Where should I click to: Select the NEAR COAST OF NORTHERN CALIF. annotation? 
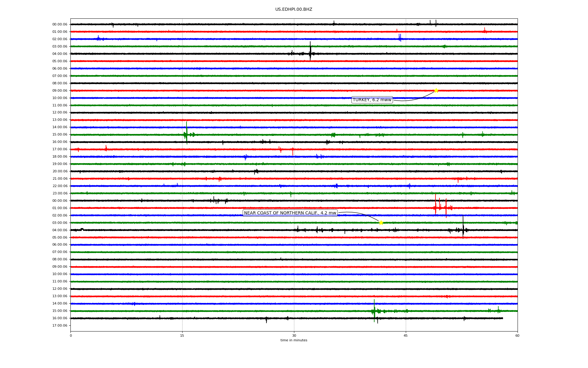coord(290,213)
